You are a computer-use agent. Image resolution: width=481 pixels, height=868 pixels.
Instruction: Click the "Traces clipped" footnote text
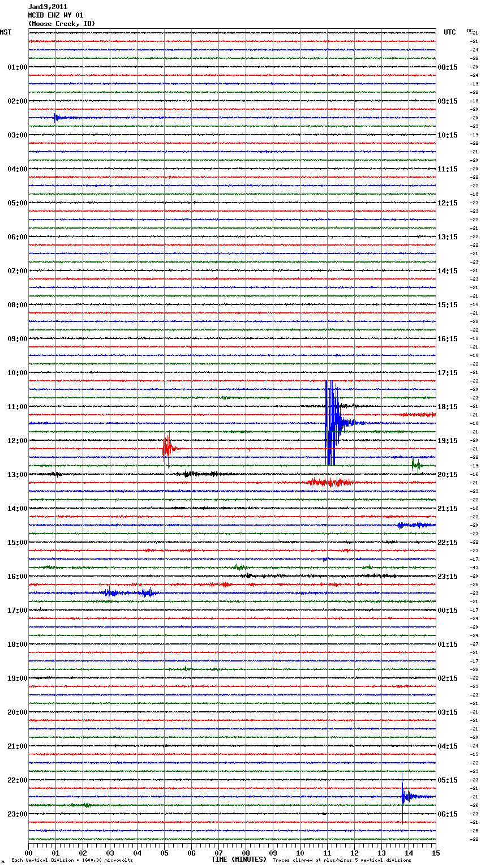point(342,860)
